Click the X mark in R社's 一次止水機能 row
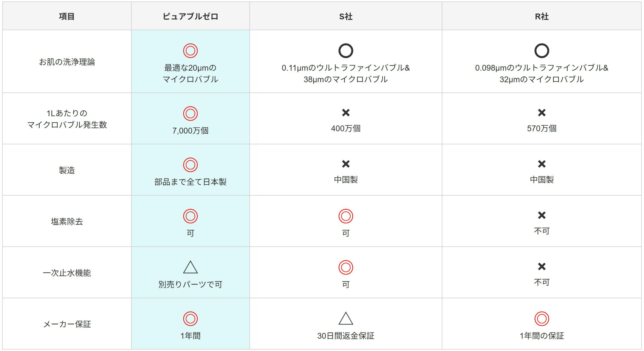The height and width of the screenshot is (351, 644). [x=541, y=266]
